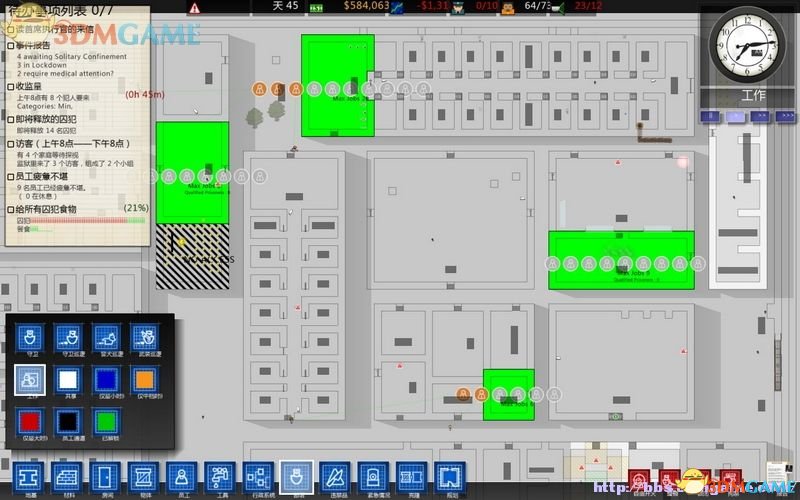This screenshot has height=500, width=800.
Task: Click the prisoner count icon in top bar
Action: click(508, 7)
